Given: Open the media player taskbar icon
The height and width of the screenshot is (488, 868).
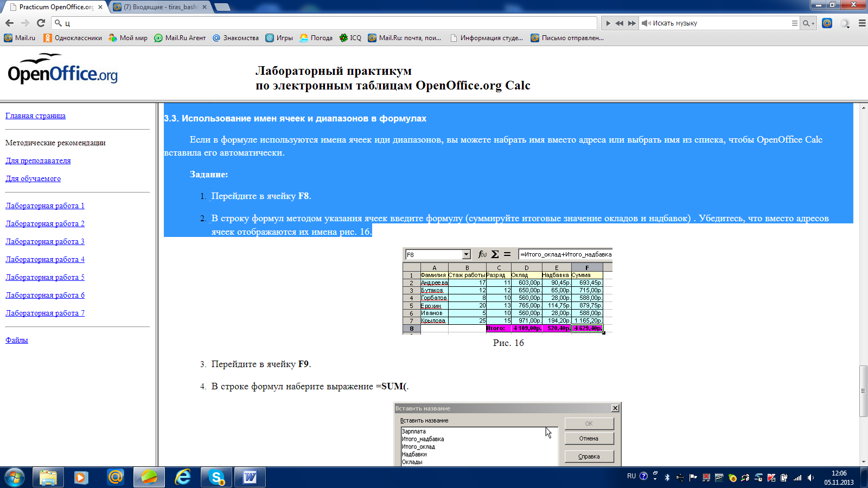Looking at the screenshot, I should [81, 477].
